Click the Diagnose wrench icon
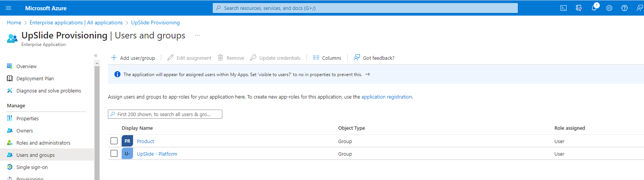Viewport: 644px width, 180px height. click(10, 91)
